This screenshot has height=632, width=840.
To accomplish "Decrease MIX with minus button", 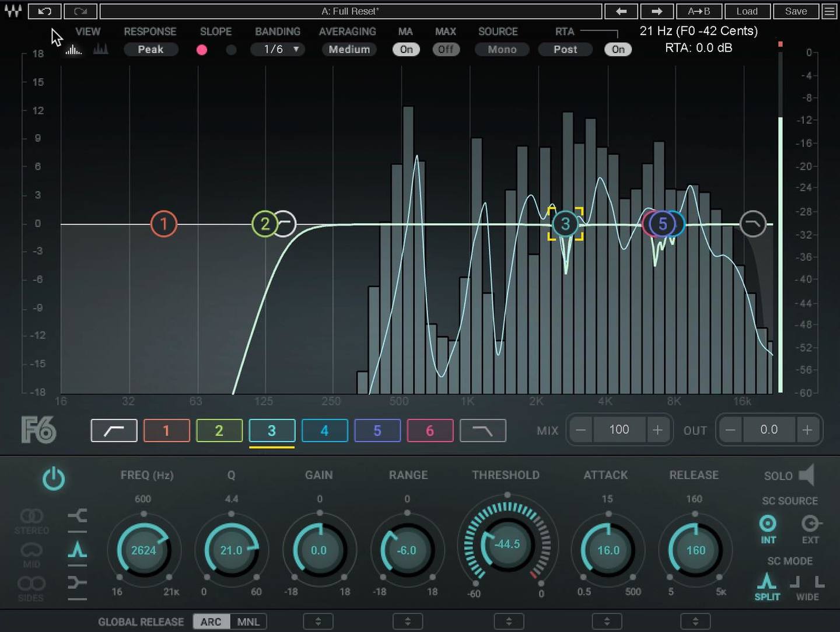I will click(580, 430).
